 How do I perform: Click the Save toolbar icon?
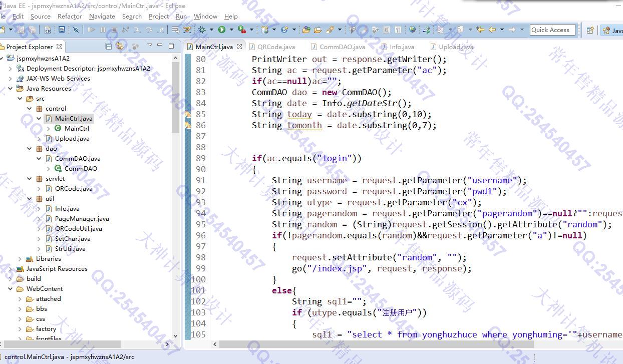(21, 30)
